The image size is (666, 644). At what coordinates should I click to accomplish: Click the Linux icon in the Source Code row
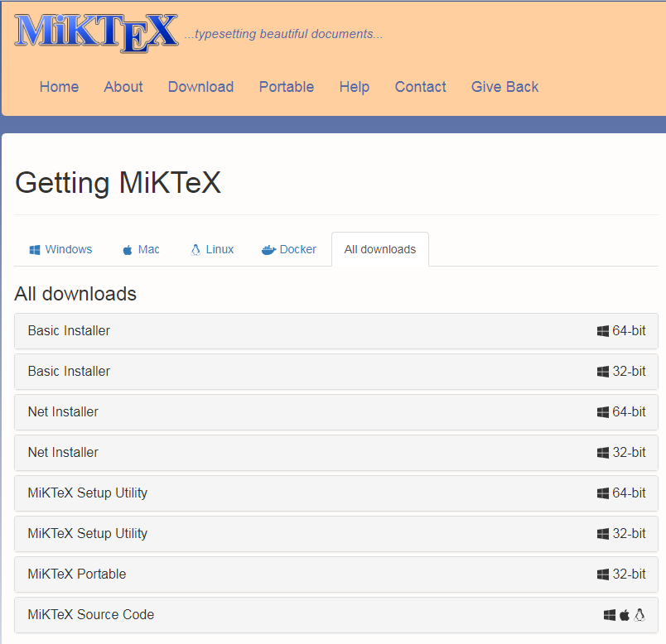(x=638, y=615)
